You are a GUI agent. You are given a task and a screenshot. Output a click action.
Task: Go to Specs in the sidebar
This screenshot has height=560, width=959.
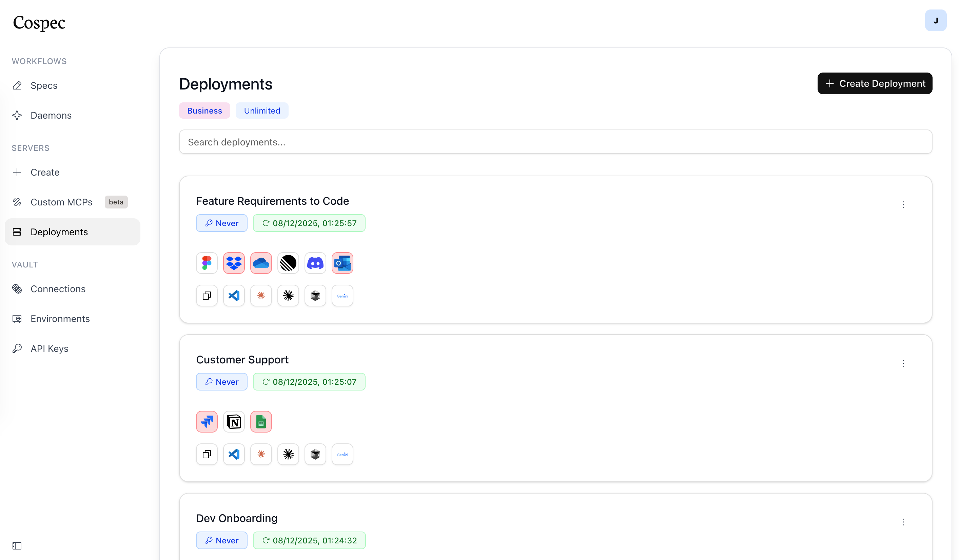[72, 86]
